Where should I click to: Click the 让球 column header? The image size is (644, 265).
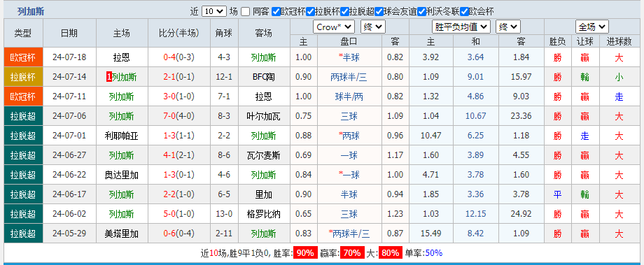pos(585,41)
